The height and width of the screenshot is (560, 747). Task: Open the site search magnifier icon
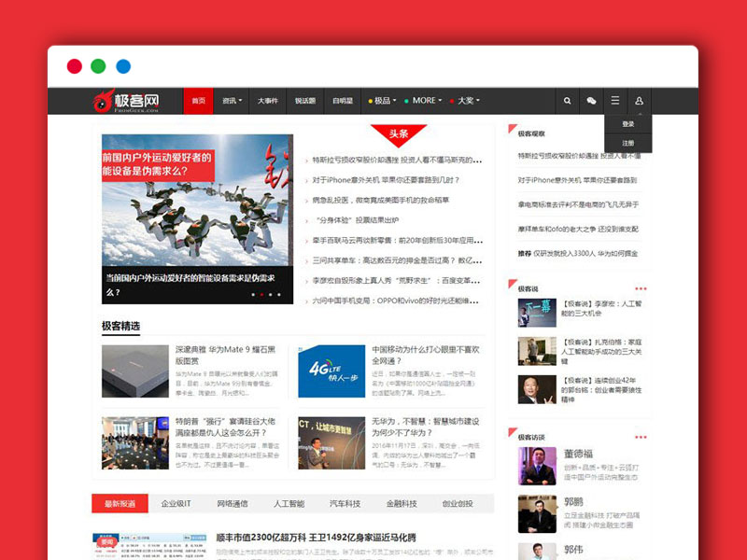[x=567, y=99]
